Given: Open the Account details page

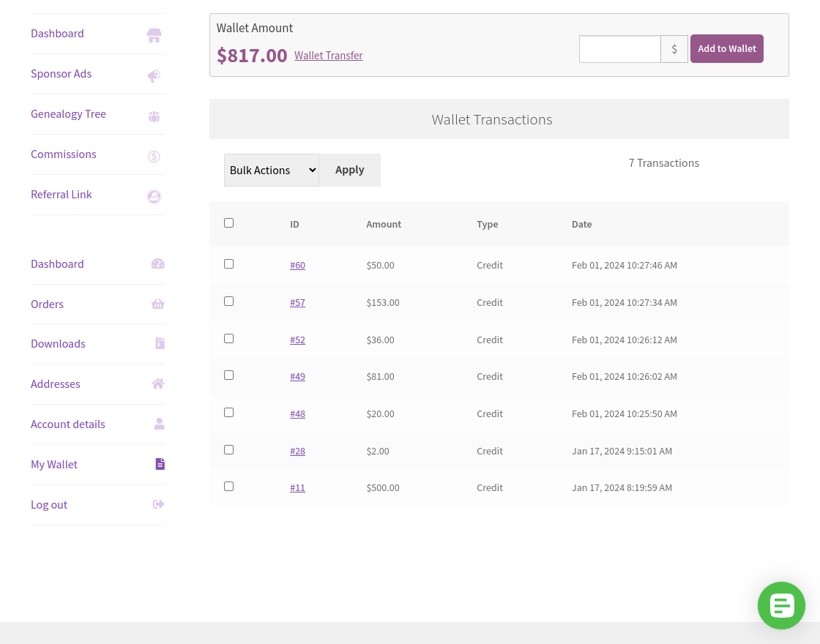Looking at the screenshot, I should click(67, 424).
